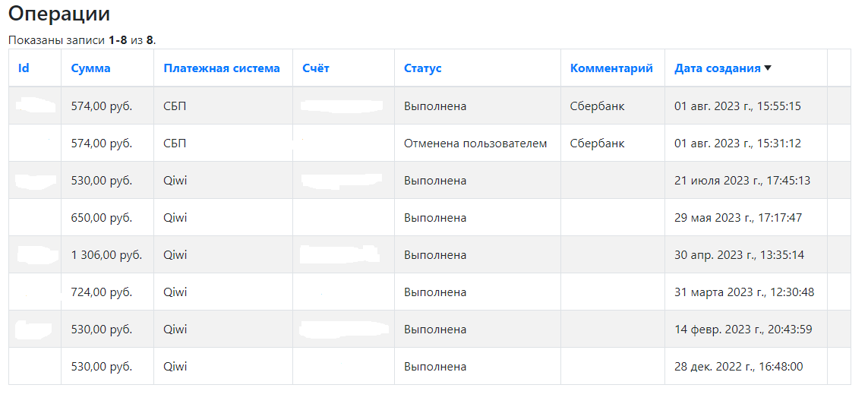The image size is (868, 410).
Task: Select the 1 306,00 руб. amount cell
Action: pos(107,255)
